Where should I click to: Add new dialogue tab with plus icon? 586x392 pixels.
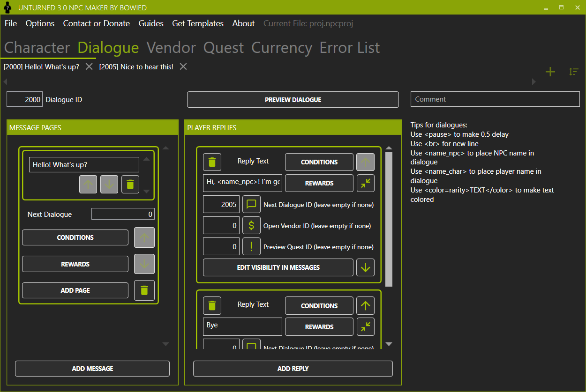coord(550,72)
